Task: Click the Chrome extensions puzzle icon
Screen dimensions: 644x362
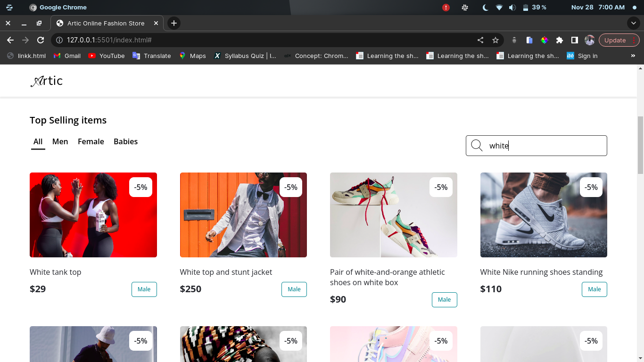Action: tap(559, 40)
